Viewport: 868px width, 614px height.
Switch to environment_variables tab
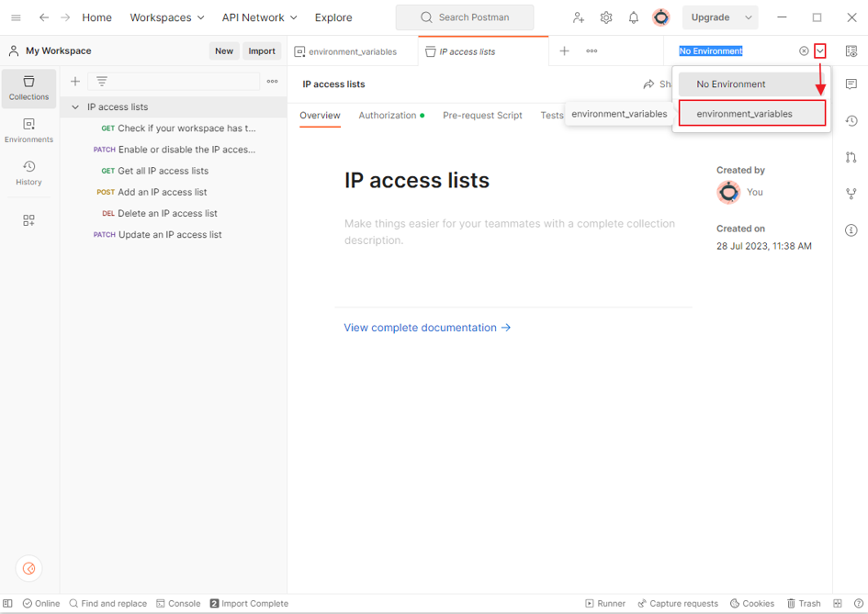coord(353,51)
